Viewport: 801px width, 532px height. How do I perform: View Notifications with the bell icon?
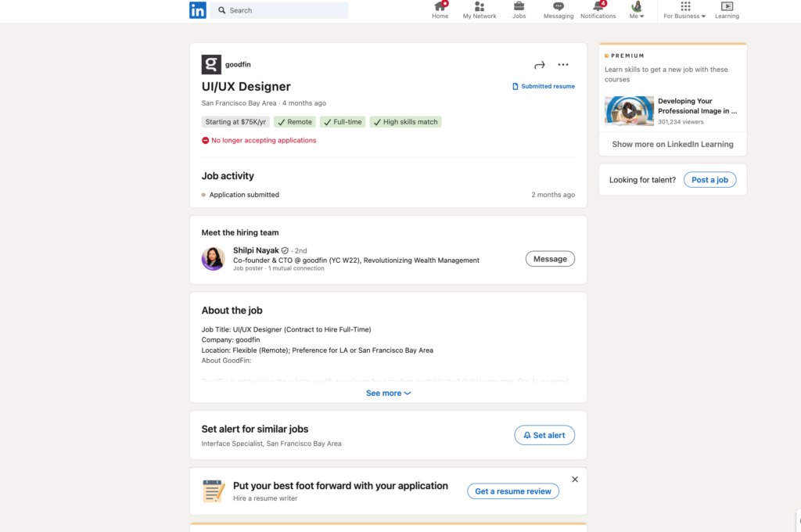click(x=598, y=10)
